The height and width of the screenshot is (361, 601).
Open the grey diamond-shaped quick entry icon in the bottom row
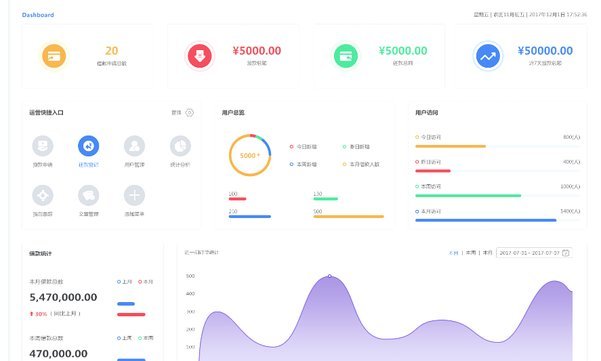click(x=43, y=195)
